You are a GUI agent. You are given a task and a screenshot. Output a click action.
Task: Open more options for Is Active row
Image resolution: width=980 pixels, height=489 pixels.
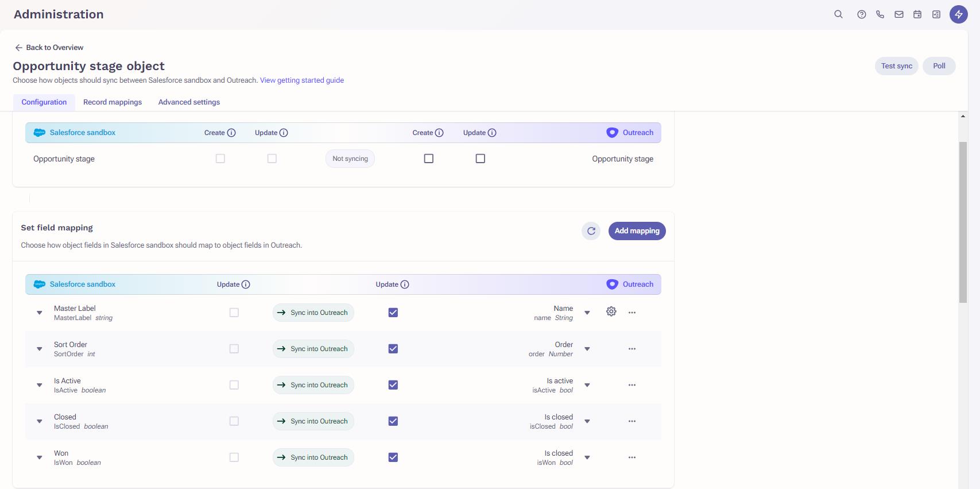click(x=632, y=385)
